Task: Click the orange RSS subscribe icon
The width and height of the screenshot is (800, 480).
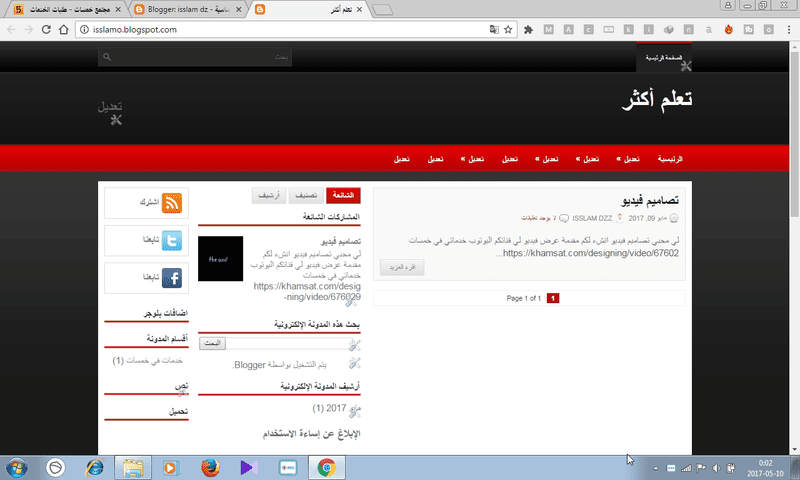Action: pyautogui.click(x=172, y=203)
